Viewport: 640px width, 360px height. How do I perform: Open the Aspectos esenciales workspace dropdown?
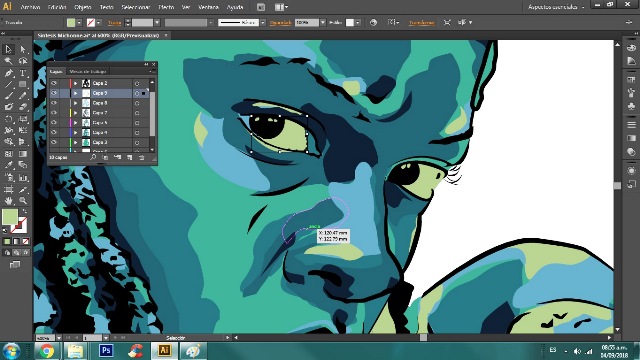point(556,7)
